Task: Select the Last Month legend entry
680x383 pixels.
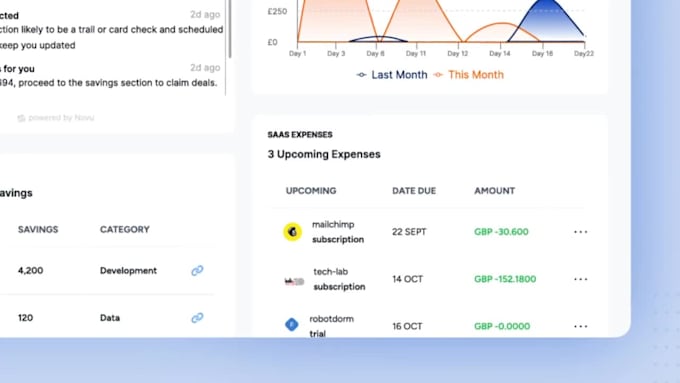Action: click(x=392, y=75)
